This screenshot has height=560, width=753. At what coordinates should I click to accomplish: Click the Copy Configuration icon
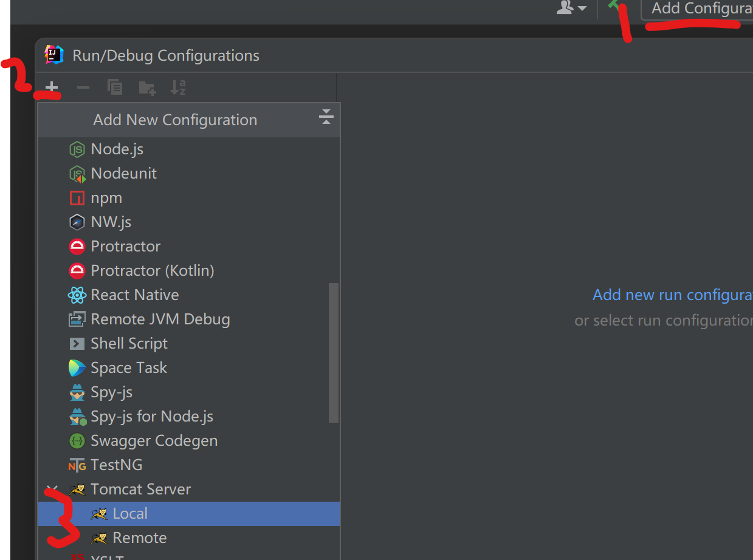tap(115, 87)
